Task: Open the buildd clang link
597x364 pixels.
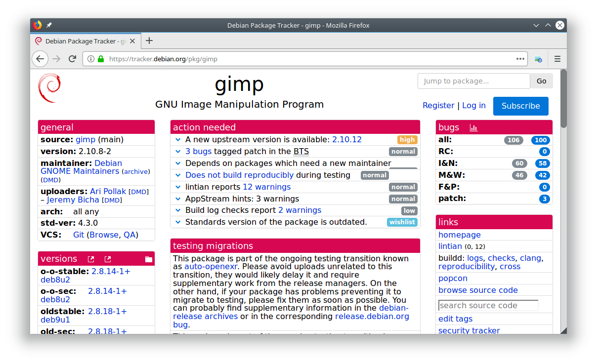Action: (x=530, y=258)
